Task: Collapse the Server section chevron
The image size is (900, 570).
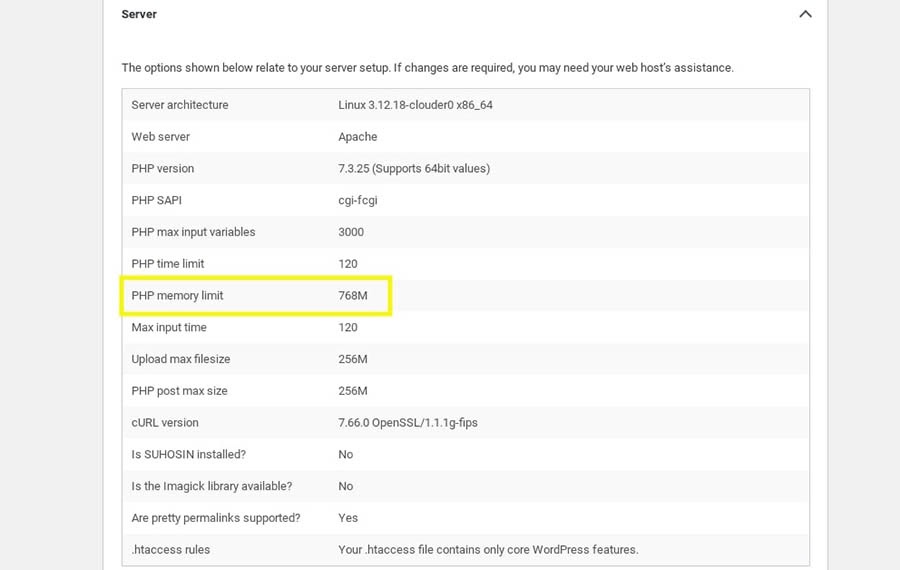Action: (x=805, y=14)
